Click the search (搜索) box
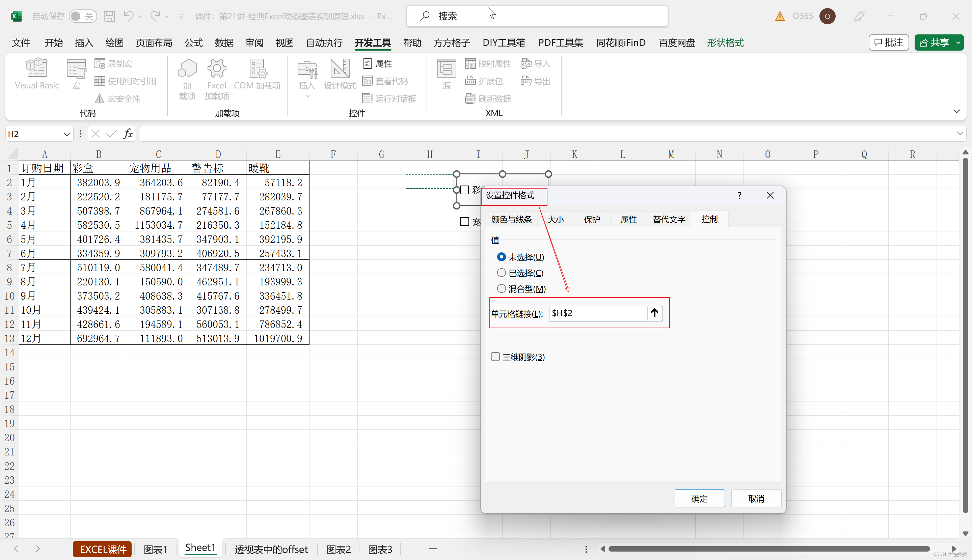 coord(537,16)
